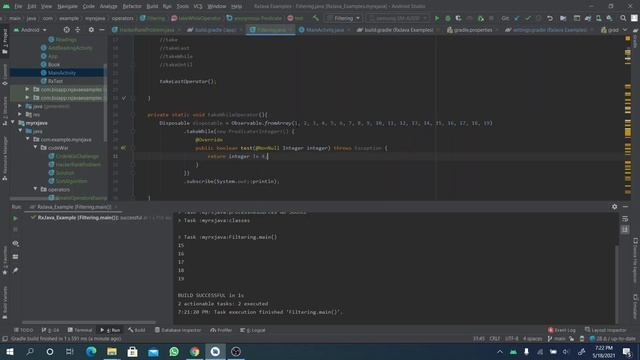The width and height of the screenshot is (640, 360).
Task: Click the Make Project hammer icon
Action: [x=316, y=18]
